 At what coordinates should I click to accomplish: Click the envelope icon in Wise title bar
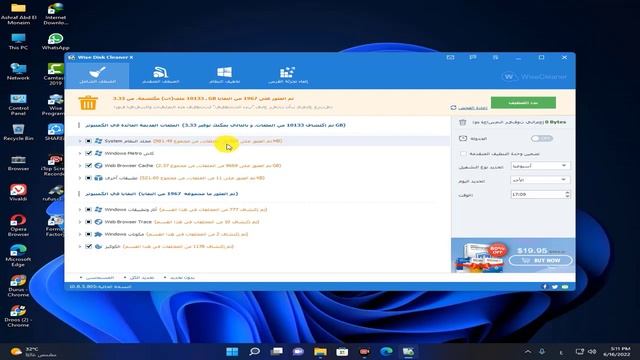pos(450,58)
